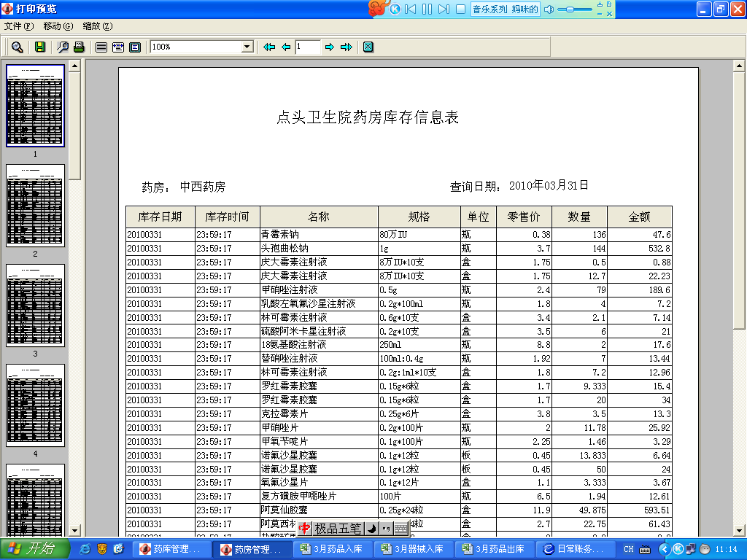
Task: Switch to 3月器械入库 taskbar item
Action: [x=414, y=549]
